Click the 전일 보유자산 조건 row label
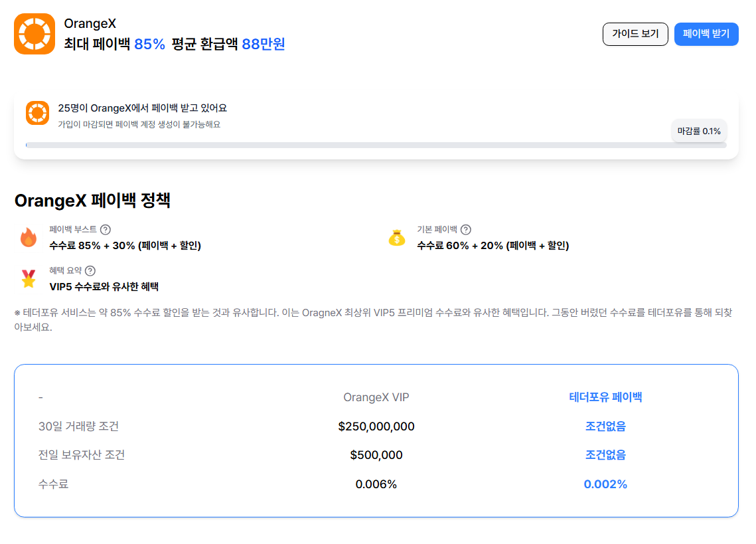 tap(82, 455)
